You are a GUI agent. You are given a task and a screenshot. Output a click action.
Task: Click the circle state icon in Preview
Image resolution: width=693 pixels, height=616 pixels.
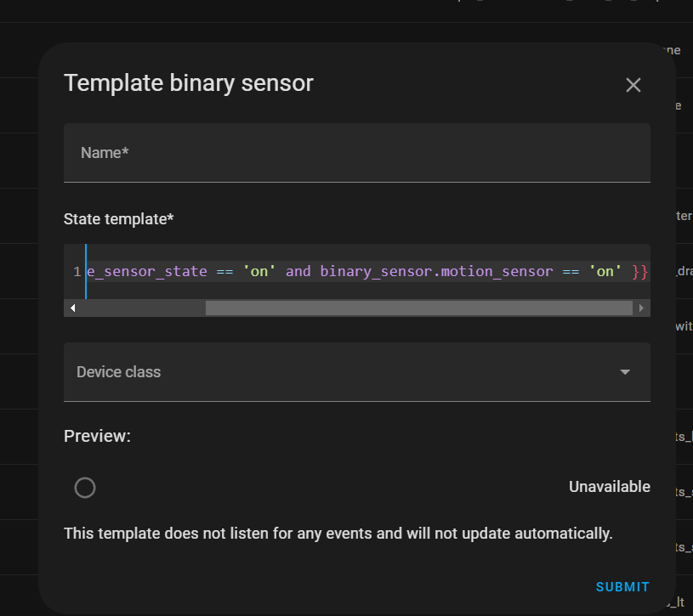85,488
